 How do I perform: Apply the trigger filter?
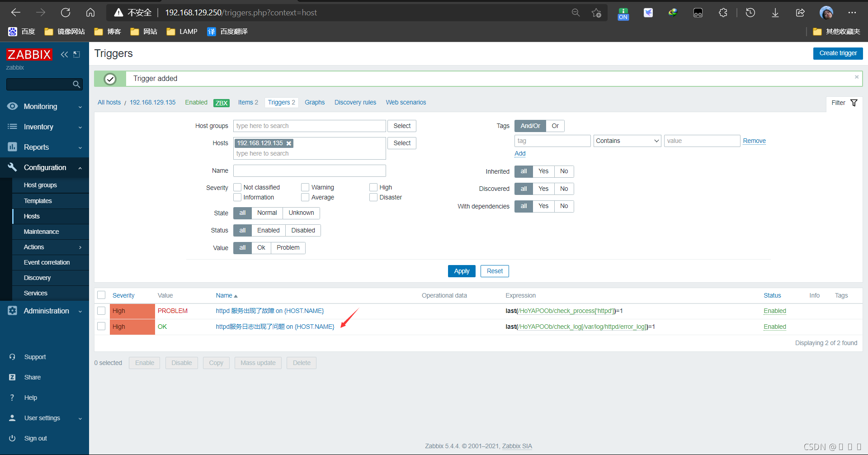(462, 271)
